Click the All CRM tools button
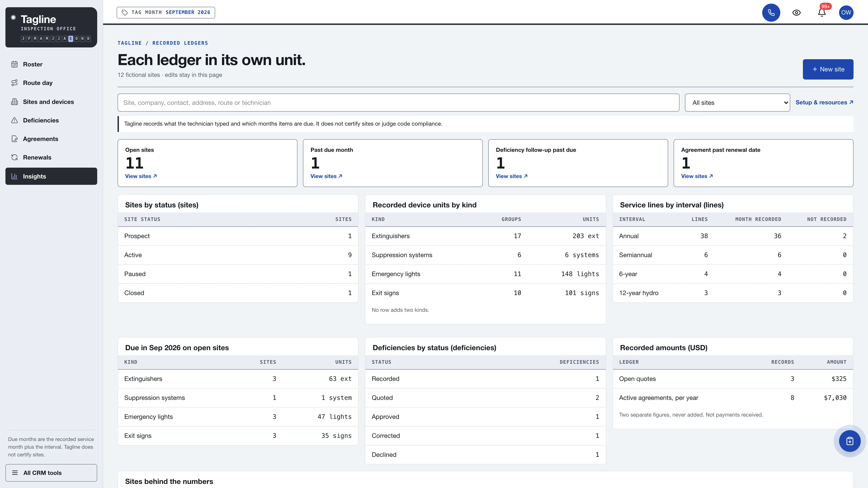 tap(51, 473)
